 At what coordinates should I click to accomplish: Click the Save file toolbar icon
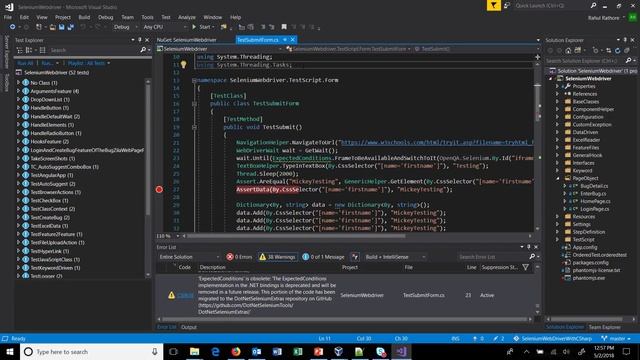coord(62,27)
